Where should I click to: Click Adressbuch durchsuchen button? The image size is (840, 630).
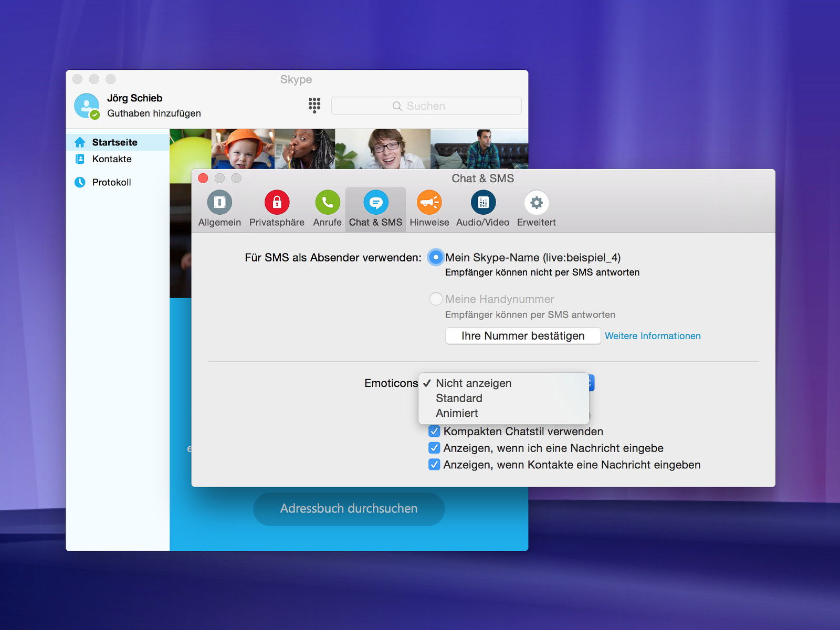click(x=349, y=509)
